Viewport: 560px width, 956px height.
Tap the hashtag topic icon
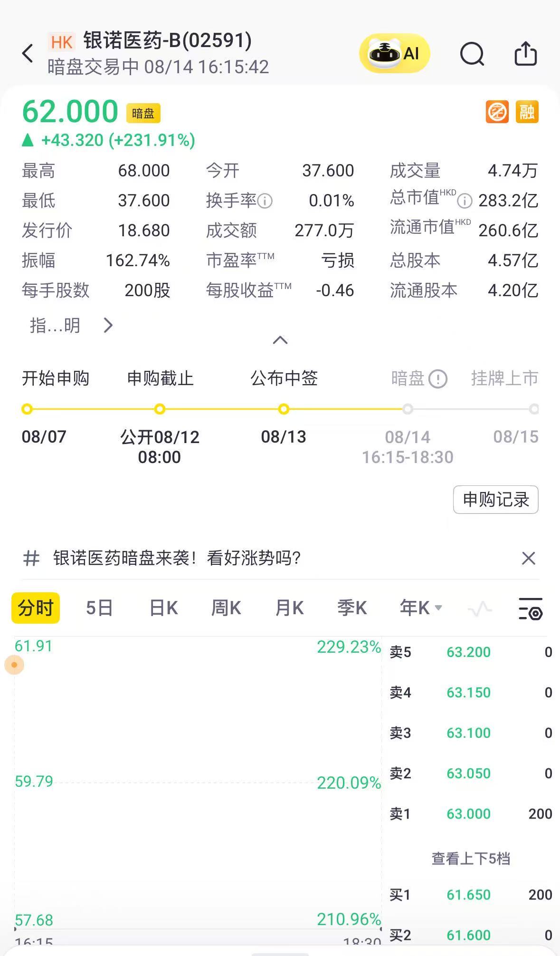pyautogui.click(x=31, y=558)
